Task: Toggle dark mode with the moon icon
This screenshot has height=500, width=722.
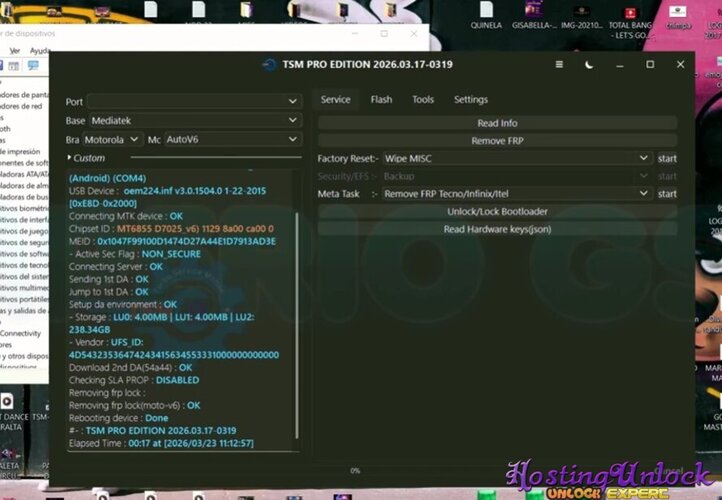Action: coord(589,65)
